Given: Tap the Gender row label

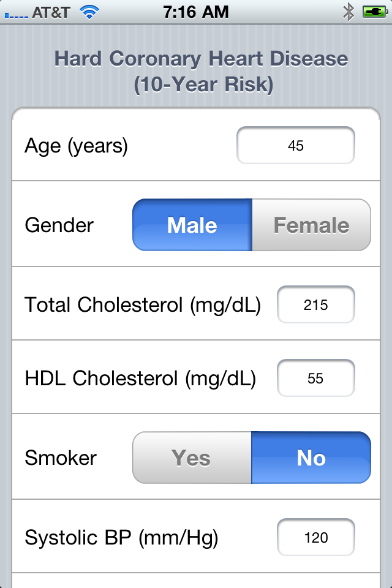Looking at the screenshot, I should [59, 225].
